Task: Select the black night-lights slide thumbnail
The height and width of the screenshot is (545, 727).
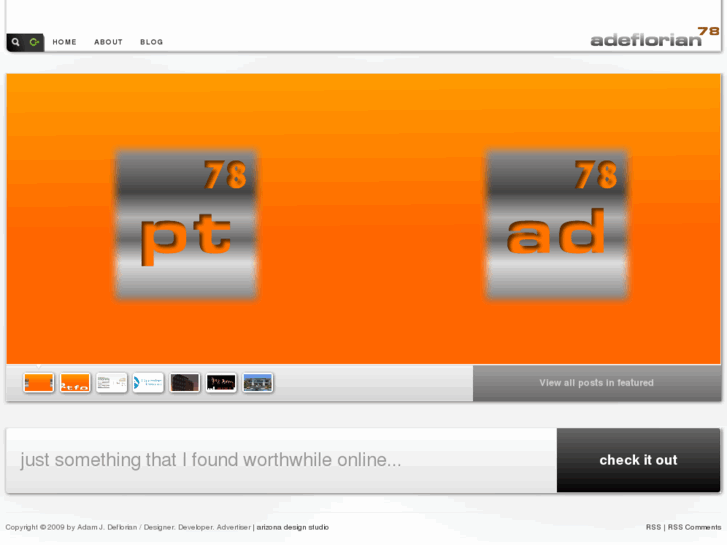Action: pyautogui.click(x=221, y=383)
